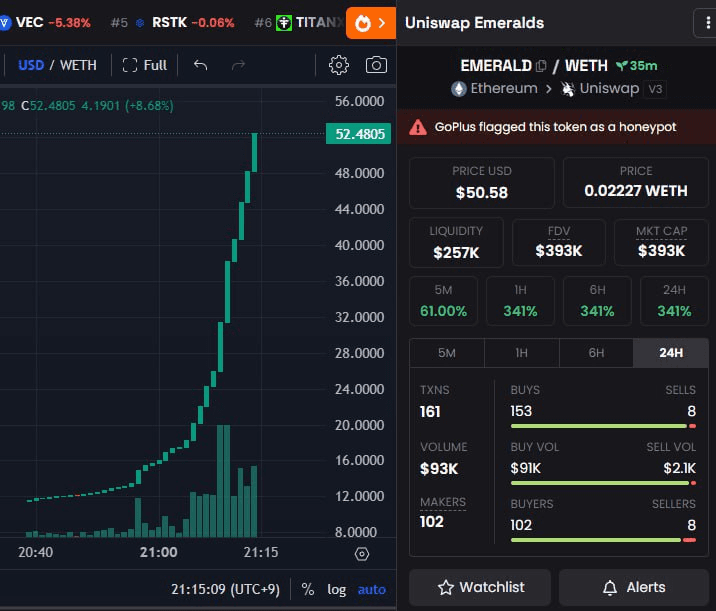Click the TITANX token logo
Image resolution: width=716 pixels, height=611 pixels.
[x=284, y=23]
